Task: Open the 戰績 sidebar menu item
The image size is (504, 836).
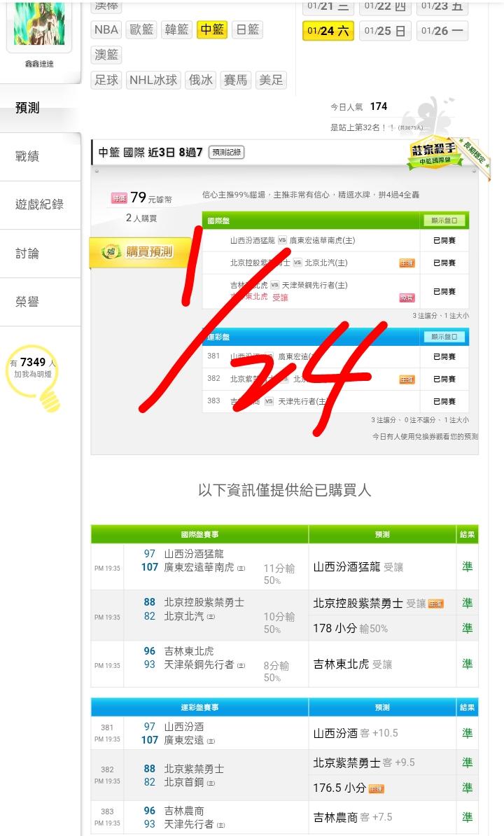Action: [x=27, y=156]
